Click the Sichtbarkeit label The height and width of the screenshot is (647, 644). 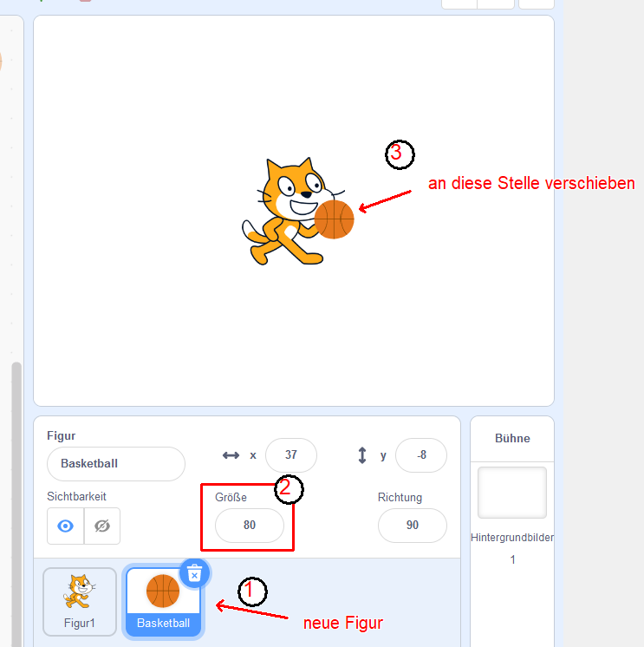pyautogui.click(x=76, y=496)
